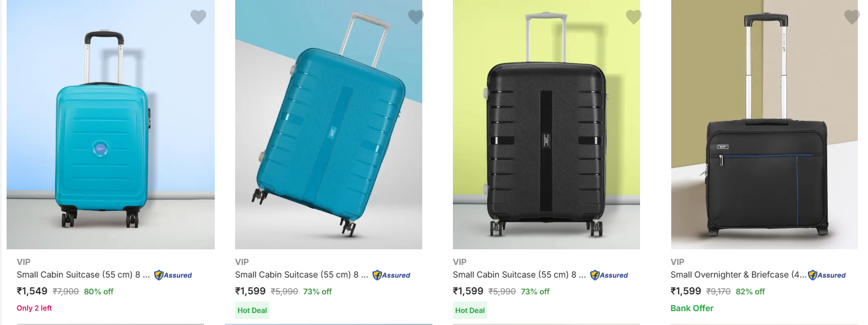Viewport: 868px width, 325px height.
Task: Tap heart icon on tilted teal suitcase
Action: [416, 17]
